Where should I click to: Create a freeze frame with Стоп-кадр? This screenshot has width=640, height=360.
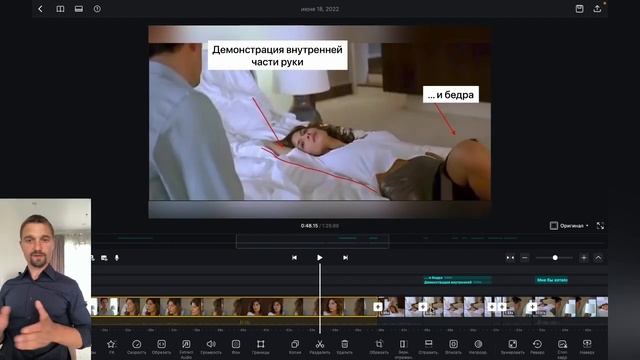(562, 349)
